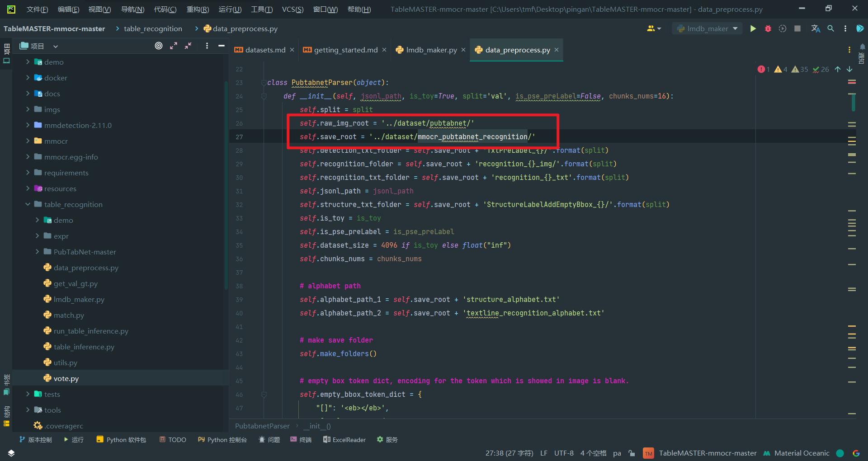Viewport: 868px width, 461px height.
Task: Expand the PubTabNet-master folder
Action: [37, 252]
